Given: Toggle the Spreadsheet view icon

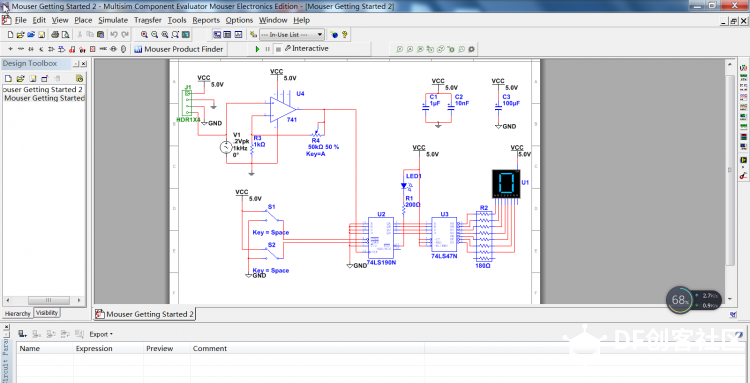Looking at the screenshot, I should click(227, 34).
